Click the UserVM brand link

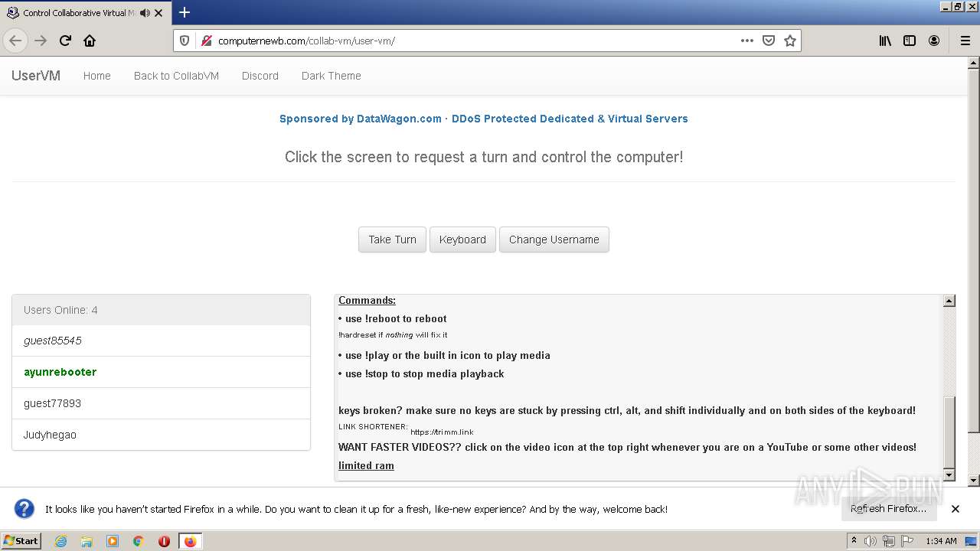tap(36, 76)
